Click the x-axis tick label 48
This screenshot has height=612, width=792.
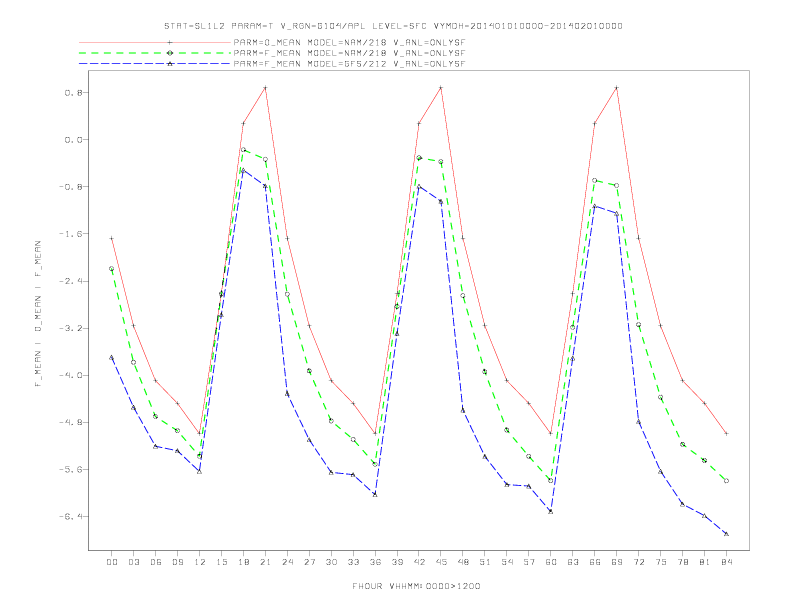pos(463,562)
